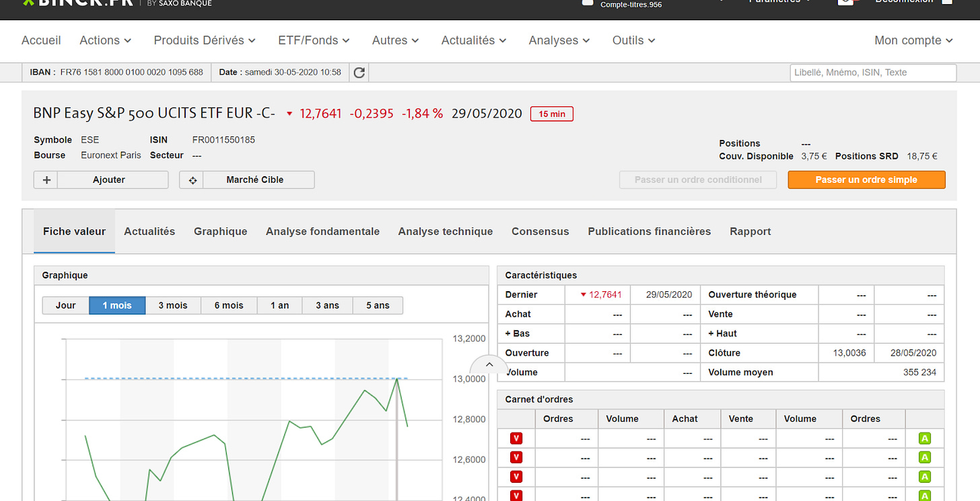Click the Carnet d'ordres panel header

721,399
